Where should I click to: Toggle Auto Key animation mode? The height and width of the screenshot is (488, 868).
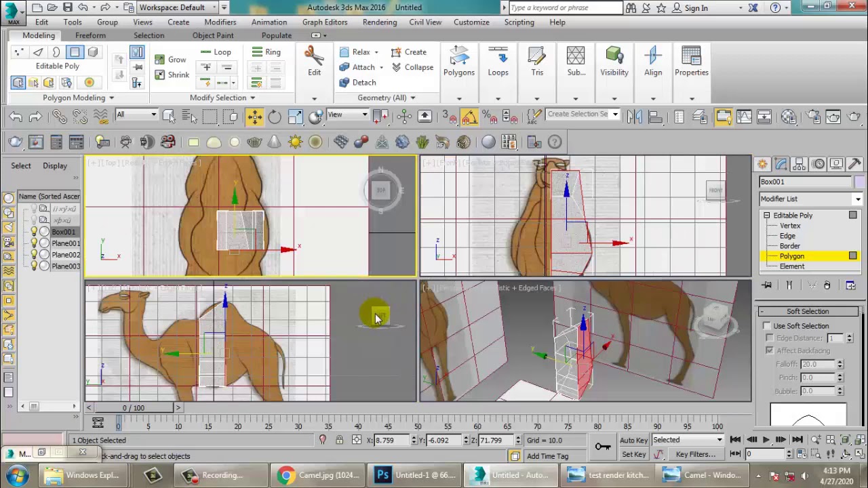click(633, 440)
